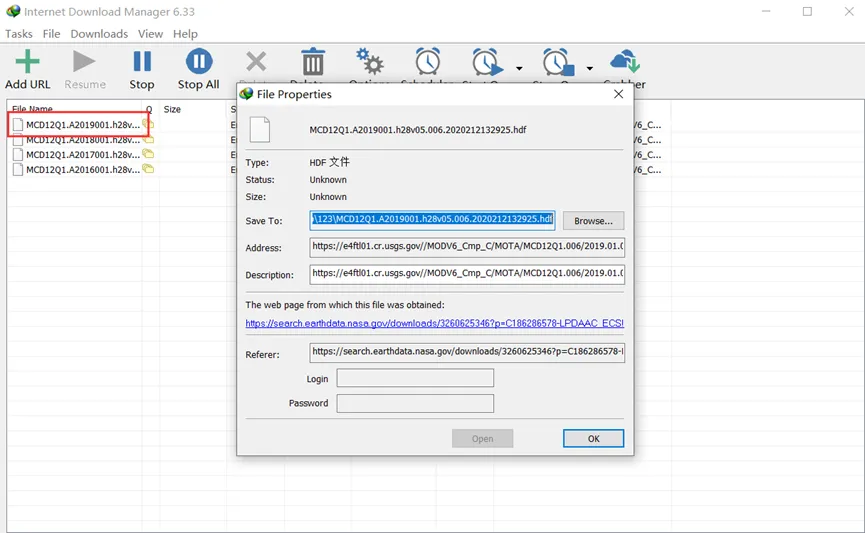Screen dimensions: 865x533
Task: Click the Stop Queue clock icon
Action: click(x=558, y=62)
